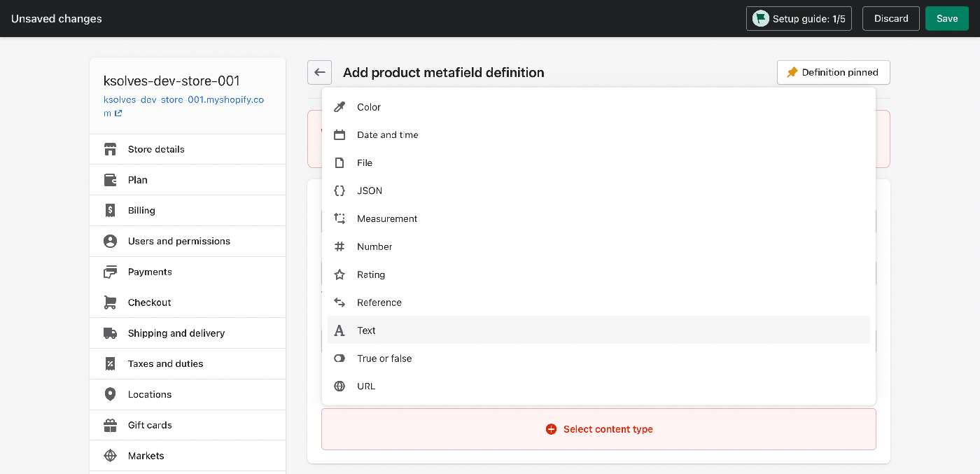This screenshot has width=980, height=474.
Task: Go back using the arrow button
Action: coord(320,72)
